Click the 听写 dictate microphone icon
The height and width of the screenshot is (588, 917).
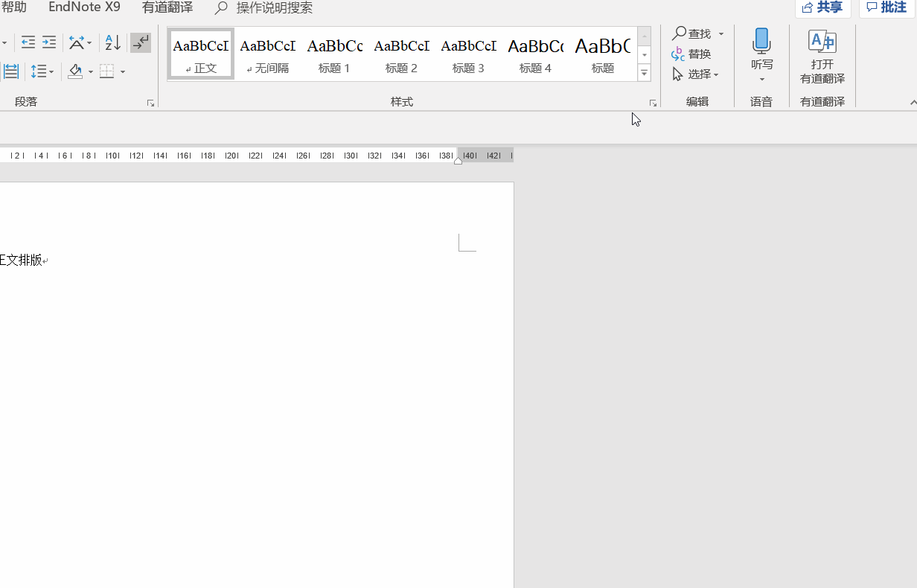coord(761,40)
